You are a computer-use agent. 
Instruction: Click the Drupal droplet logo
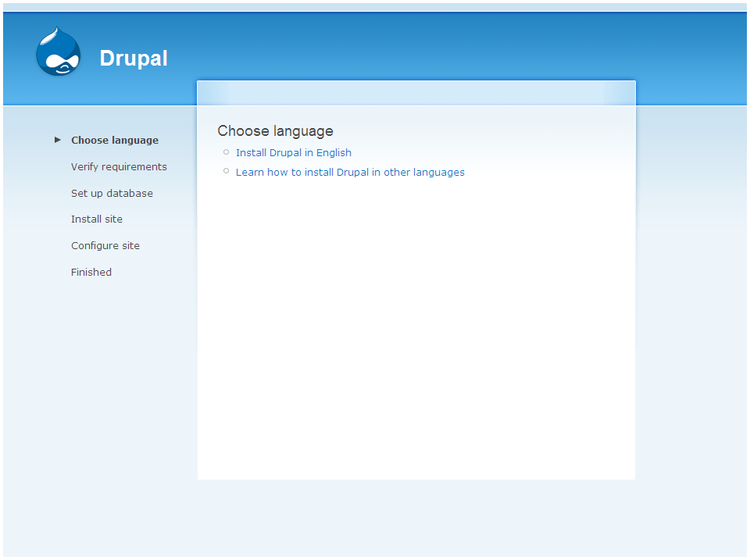(x=59, y=52)
